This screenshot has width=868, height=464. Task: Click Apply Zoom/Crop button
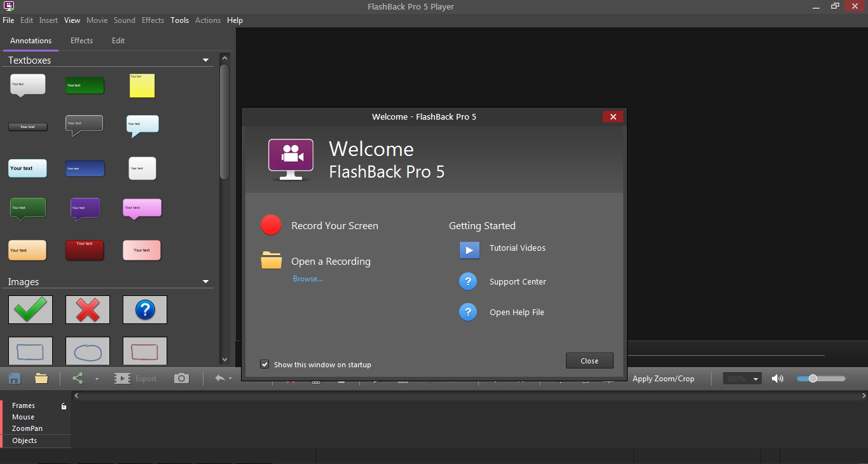click(663, 379)
